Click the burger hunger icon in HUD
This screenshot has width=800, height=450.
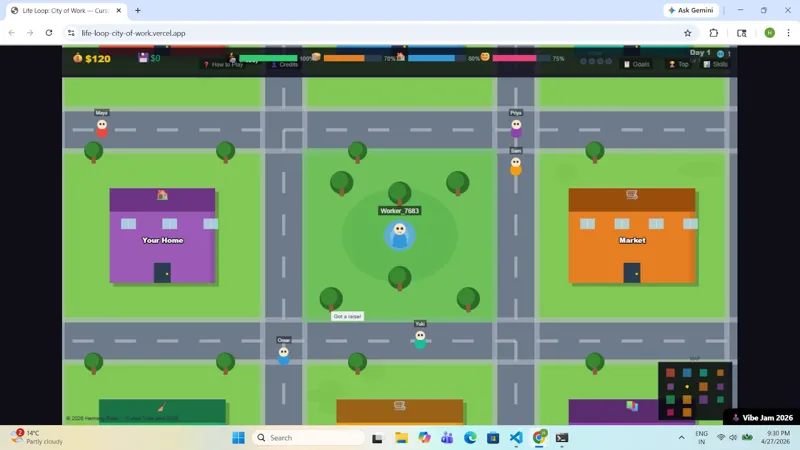coord(316,57)
